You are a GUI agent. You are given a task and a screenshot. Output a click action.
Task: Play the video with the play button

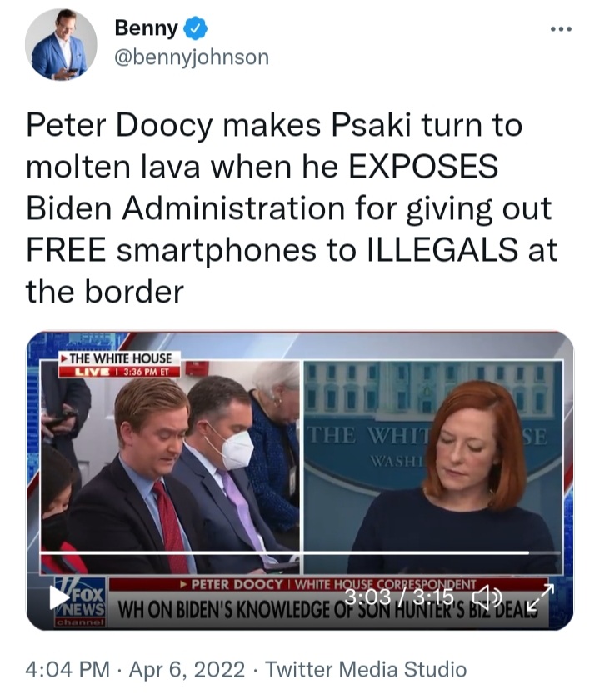[x=60, y=597]
